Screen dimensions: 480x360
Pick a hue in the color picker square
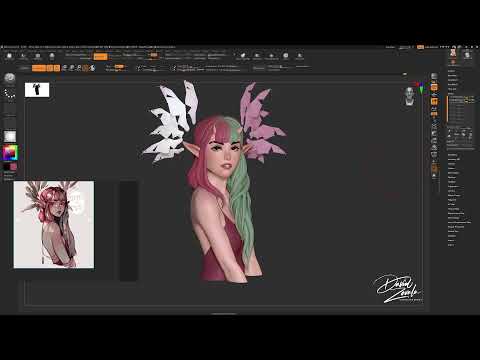pyautogui.click(x=10, y=153)
